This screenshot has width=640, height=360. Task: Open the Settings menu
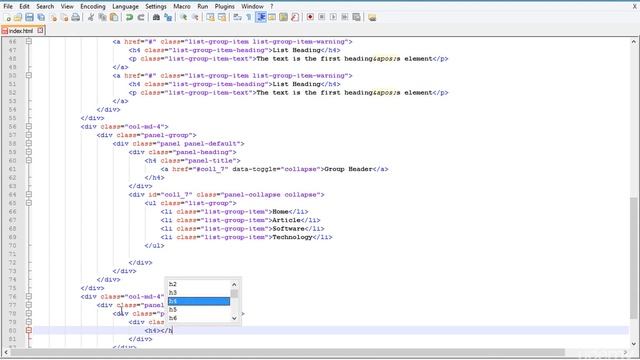point(156,7)
